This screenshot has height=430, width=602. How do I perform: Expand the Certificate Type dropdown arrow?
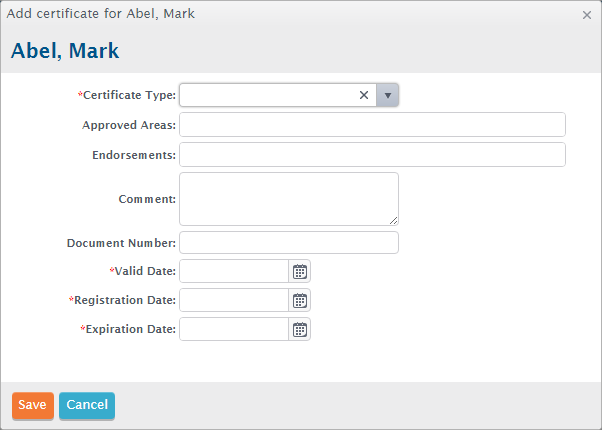(387, 95)
